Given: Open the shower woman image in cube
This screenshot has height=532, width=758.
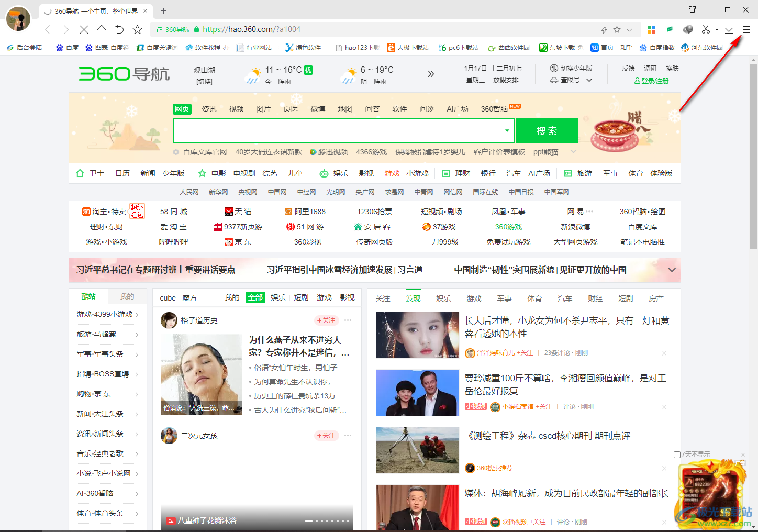Looking at the screenshot, I should (x=201, y=375).
